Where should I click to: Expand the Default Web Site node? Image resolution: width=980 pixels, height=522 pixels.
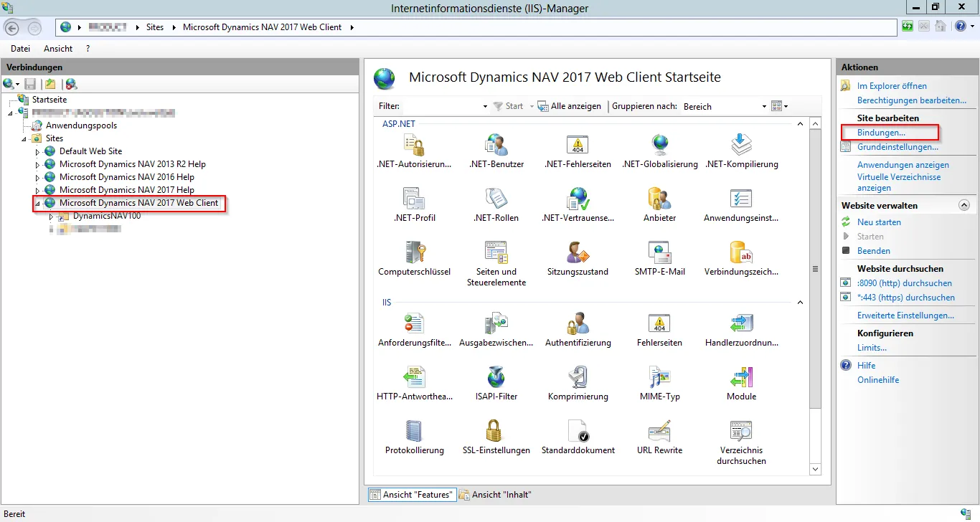click(38, 151)
